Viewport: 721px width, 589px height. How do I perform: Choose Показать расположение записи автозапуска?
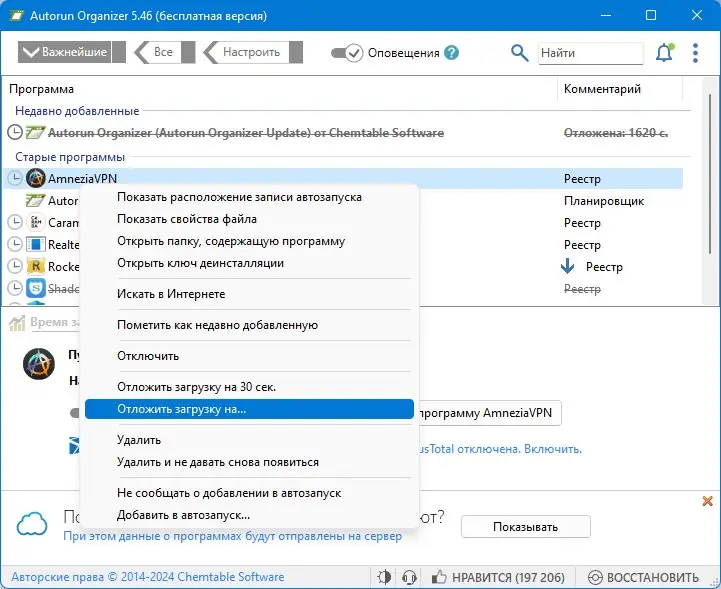pyautogui.click(x=249, y=197)
